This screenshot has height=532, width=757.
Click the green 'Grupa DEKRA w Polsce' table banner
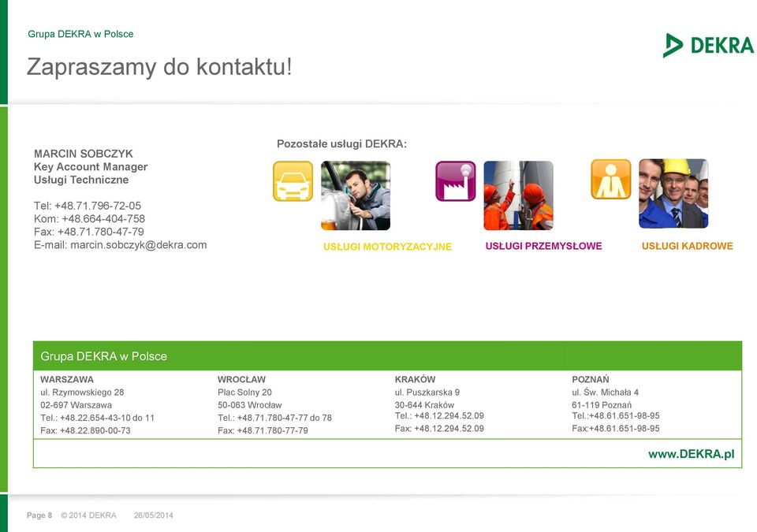click(x=387, y=355)
